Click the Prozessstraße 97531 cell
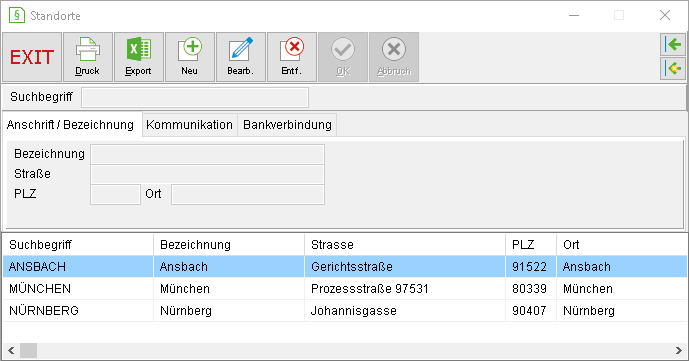 pyautogui.click(x=405, y=289)
